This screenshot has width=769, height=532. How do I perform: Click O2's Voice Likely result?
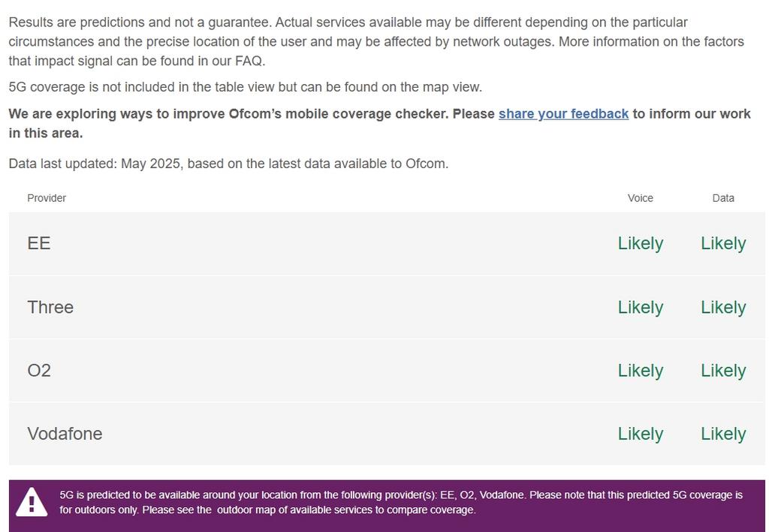tap(641, 371)
